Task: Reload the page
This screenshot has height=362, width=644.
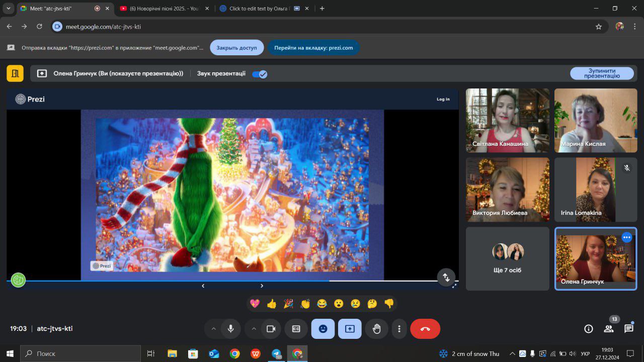Action: point(39,27)
